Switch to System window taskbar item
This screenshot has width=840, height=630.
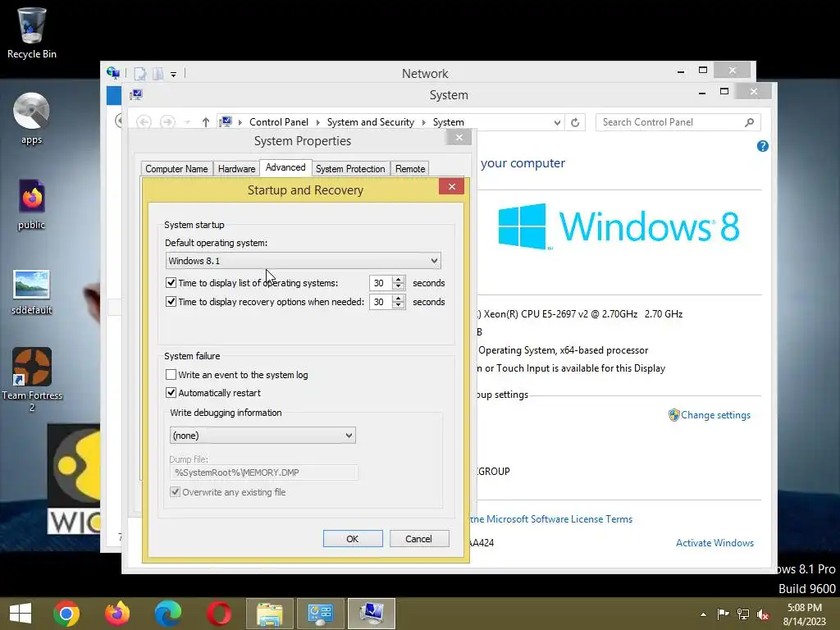point(372,614)
